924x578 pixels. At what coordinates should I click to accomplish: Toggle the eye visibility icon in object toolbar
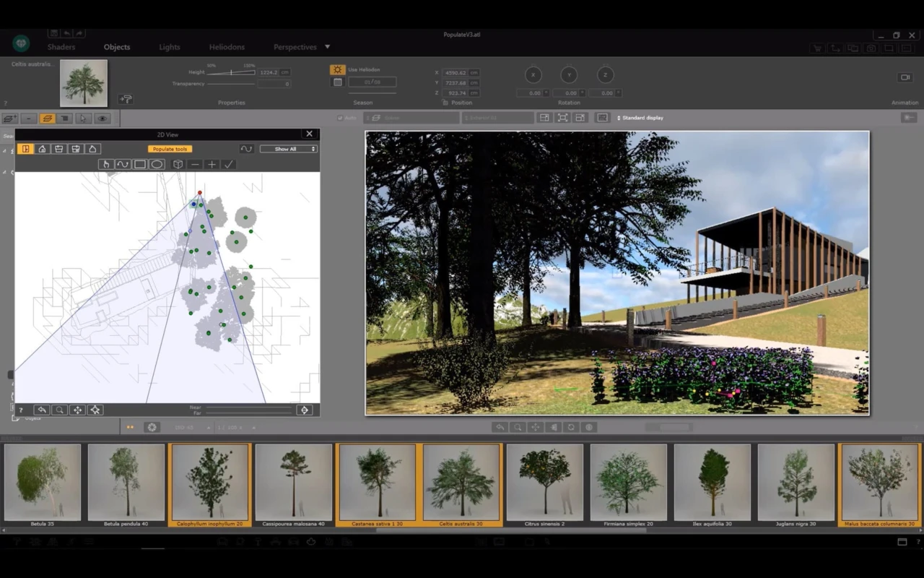pos(102,118)
